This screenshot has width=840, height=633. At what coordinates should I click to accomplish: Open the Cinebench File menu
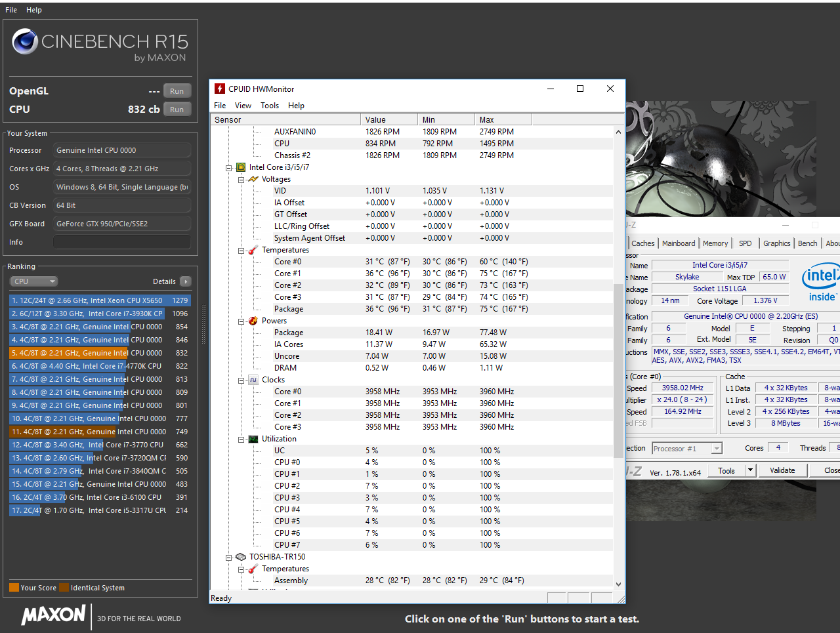coord(11,10)
